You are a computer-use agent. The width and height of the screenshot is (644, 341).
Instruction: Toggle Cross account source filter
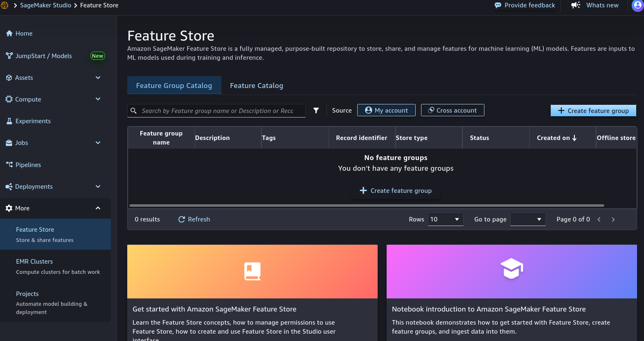point(453,110)
